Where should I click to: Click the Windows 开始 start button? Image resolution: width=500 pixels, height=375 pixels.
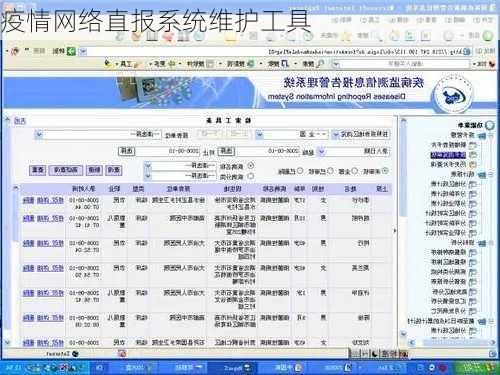click(478, 368)
